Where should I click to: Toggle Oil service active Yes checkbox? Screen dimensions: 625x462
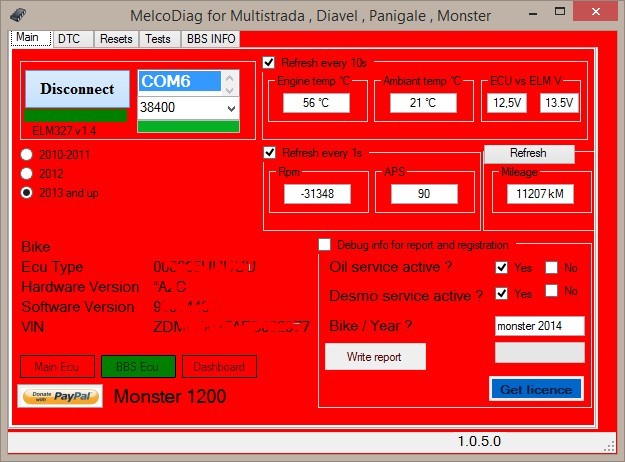point(501,267)
